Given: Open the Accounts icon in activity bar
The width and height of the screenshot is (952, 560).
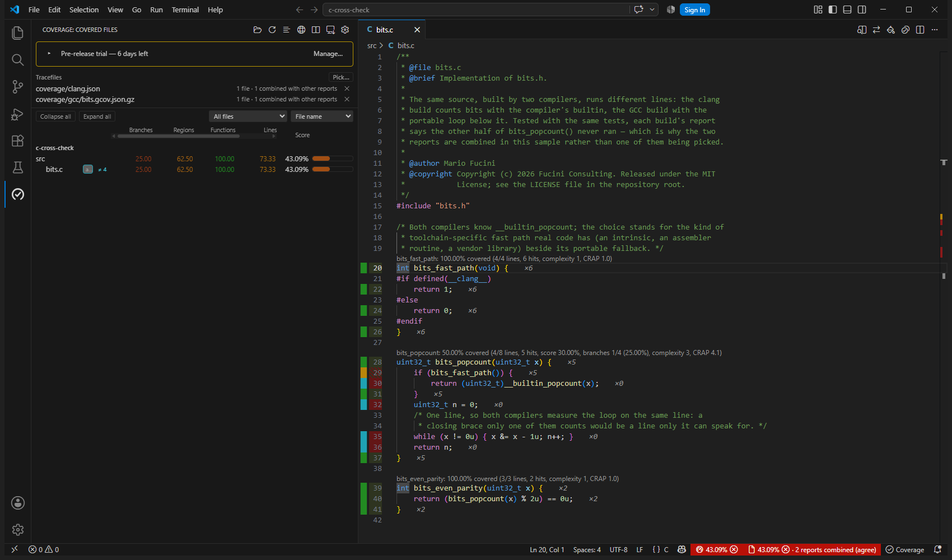Looking at the screenshot, I should 17,503.
